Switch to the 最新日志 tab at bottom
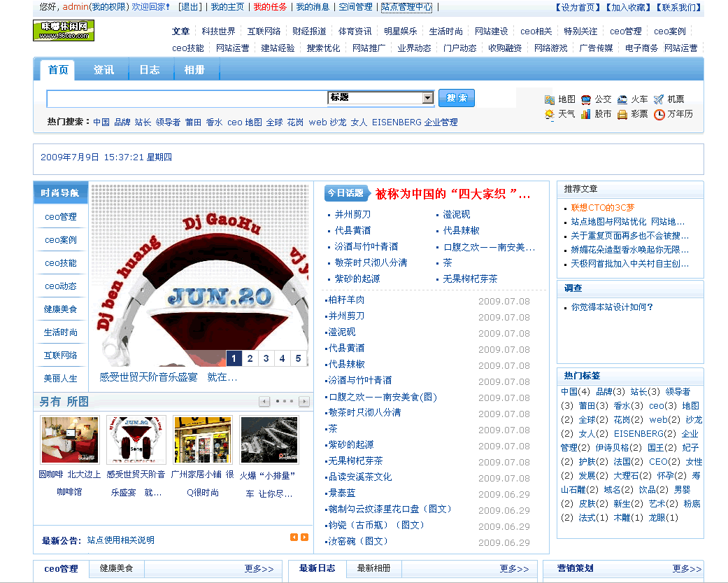Viewport: 728px width, 583px height. pyautogui.click(x=317, y=568)
